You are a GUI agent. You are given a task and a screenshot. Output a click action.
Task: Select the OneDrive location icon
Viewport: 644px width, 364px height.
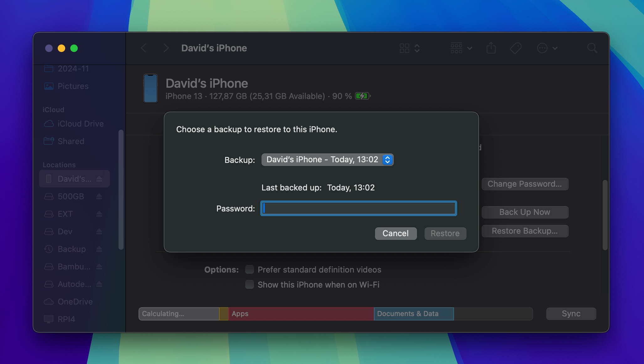49,302
